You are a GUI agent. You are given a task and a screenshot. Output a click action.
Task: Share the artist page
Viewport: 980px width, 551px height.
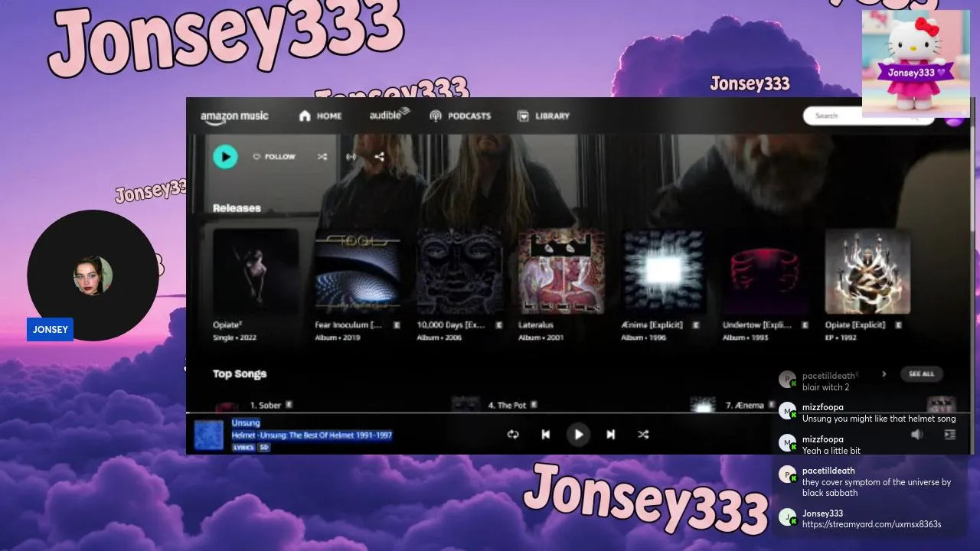(379, 157)
